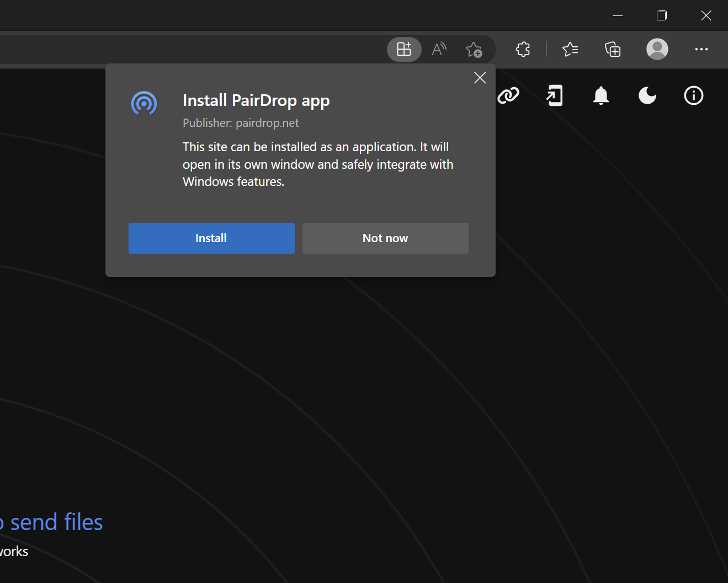This screenshot has height=583, width=728.
Task: Dismiss the install dialog with the X
Action: point(480,77)
